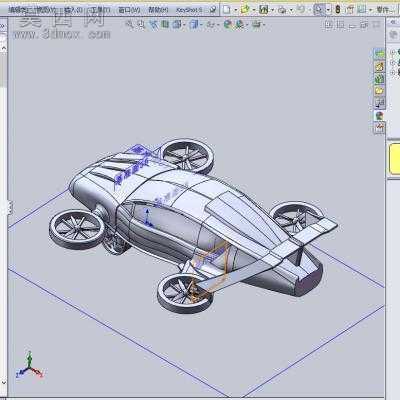The height and width of the screenshot is (400, 400).
Task: Expand the third tree node in right panel
Action: [x=392, y=72]
